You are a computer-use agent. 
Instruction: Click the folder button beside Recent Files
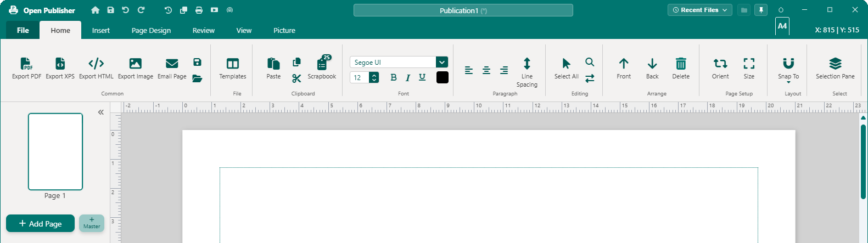coord(744,10)
